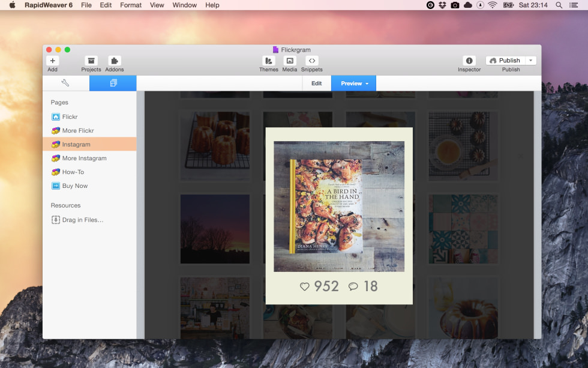Viewport: 588px width, 368px height.
Task: Click the Drag in Files resource icon
Action: coord(55,220)
